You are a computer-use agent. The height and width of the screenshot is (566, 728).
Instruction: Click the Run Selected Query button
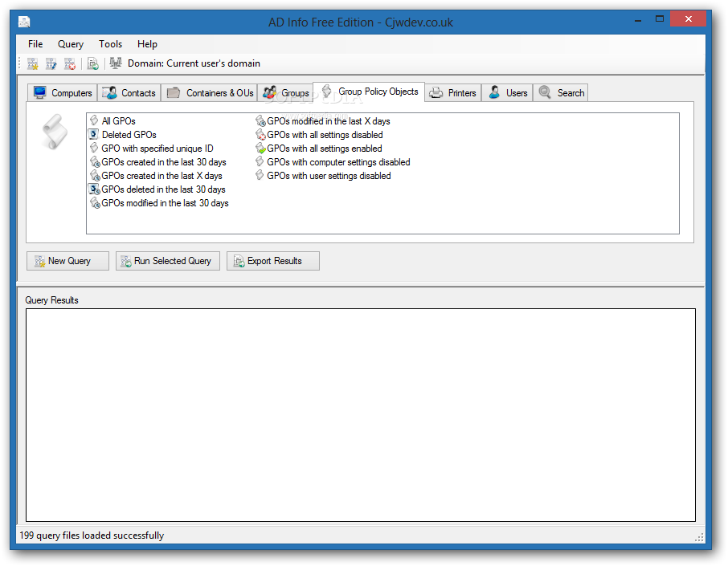click(x=168, y=261)
